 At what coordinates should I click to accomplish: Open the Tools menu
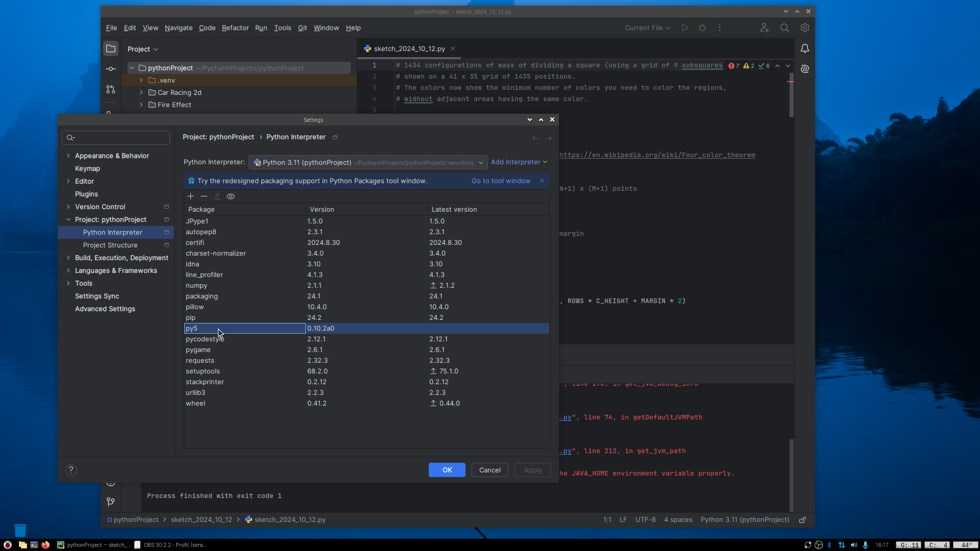[282, 28]
